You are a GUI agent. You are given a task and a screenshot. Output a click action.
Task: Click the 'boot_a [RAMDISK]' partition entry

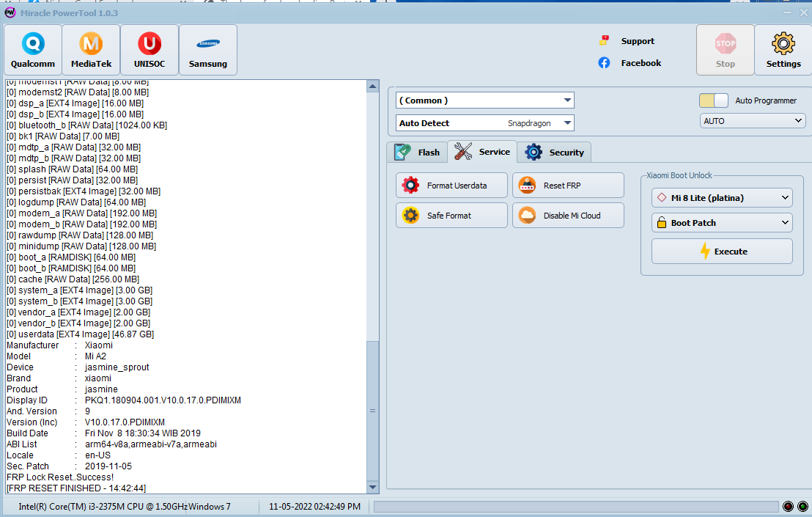(x=71, y=257)
